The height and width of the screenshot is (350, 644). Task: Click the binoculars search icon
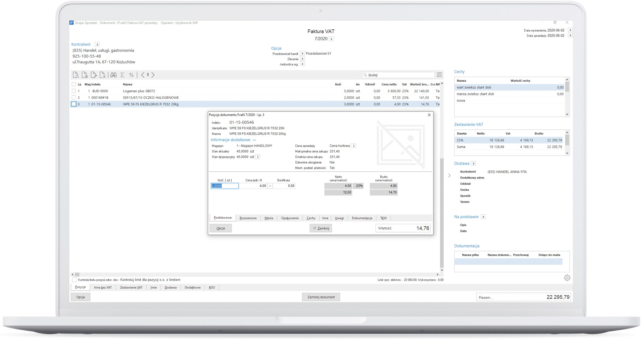[114, 75]
